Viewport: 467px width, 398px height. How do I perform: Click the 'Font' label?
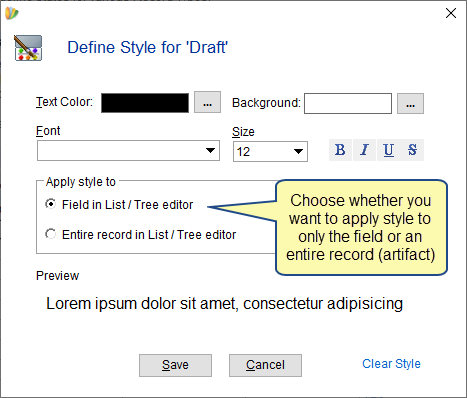[x=48, y=131]
